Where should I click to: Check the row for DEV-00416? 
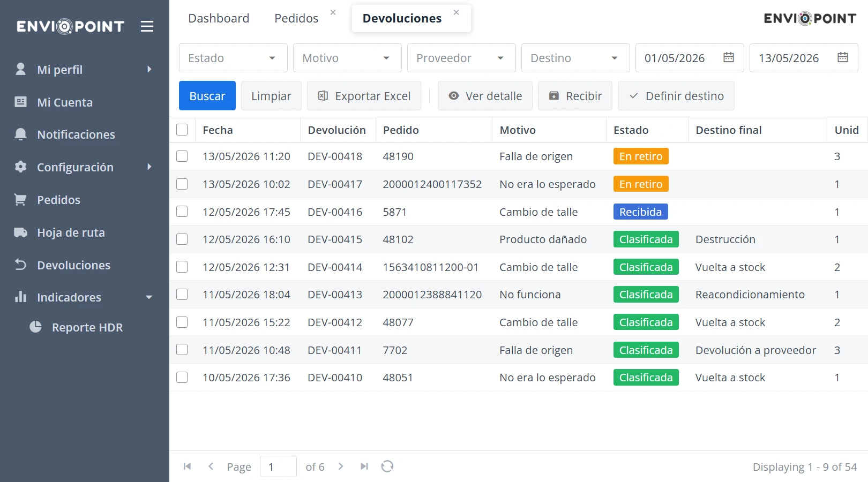[x=182, y=212]
